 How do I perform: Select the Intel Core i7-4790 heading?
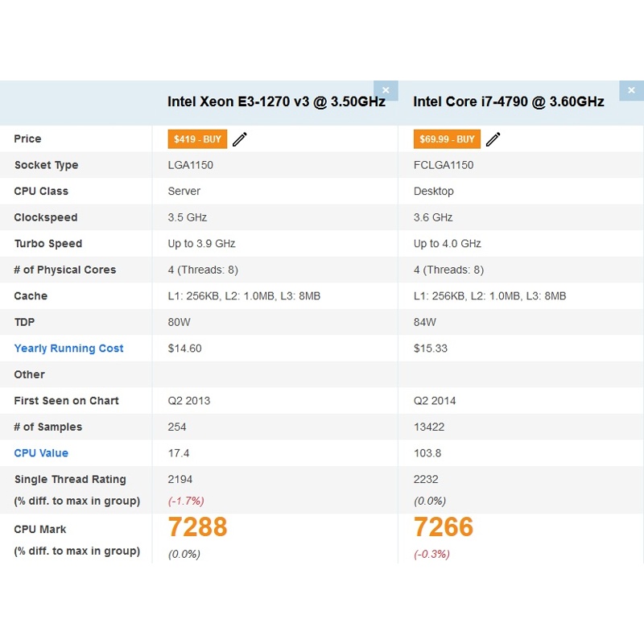[509, 101]
